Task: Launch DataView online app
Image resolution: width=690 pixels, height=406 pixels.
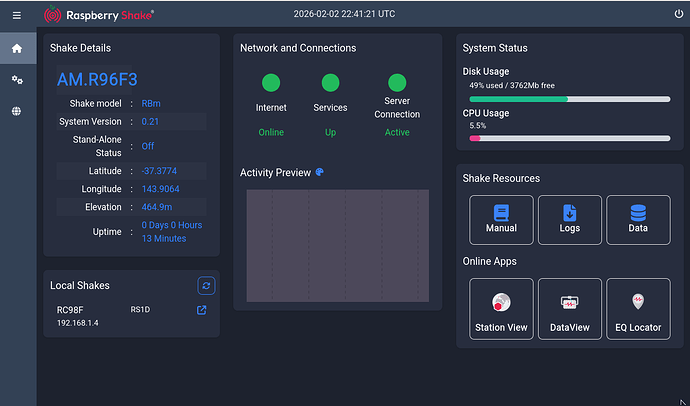Action: coord(569,309)
